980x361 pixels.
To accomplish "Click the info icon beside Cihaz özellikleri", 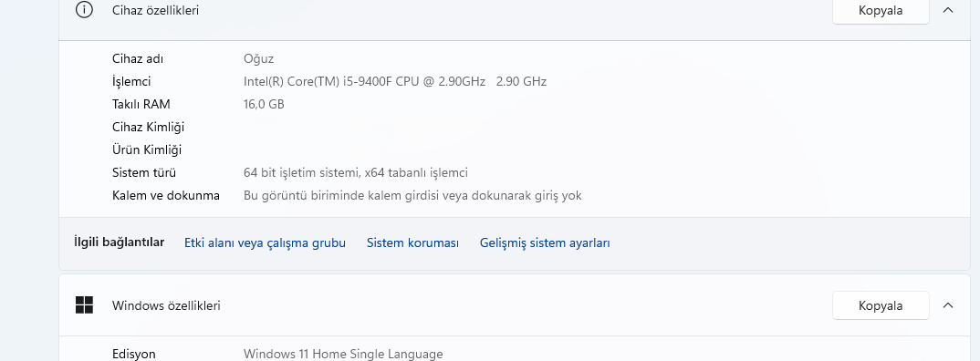I will [x=84, y=10].
